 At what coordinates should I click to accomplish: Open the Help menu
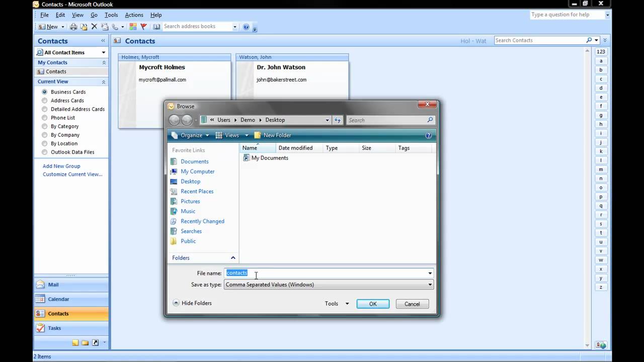[x=156, y=15]
